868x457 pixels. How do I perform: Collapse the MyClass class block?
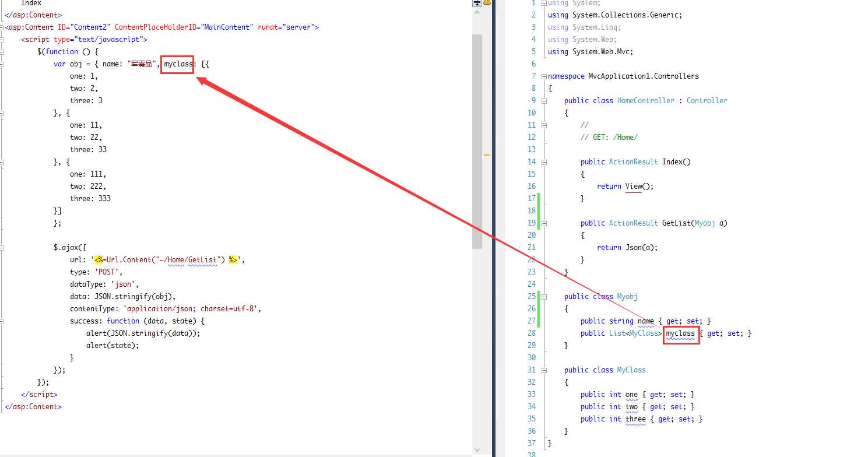[544, 370]
